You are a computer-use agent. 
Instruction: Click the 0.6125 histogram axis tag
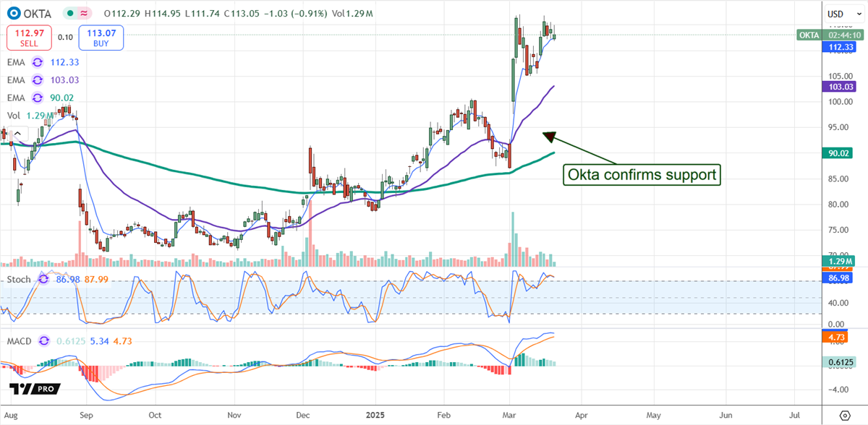(839, 361)
